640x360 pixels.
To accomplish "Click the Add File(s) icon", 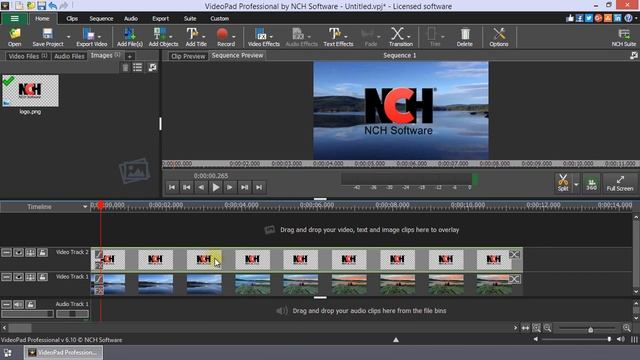I will pos(130,37).
